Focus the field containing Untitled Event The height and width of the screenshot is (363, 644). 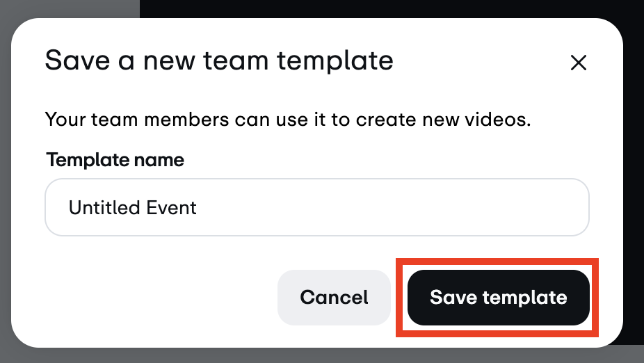317,207
